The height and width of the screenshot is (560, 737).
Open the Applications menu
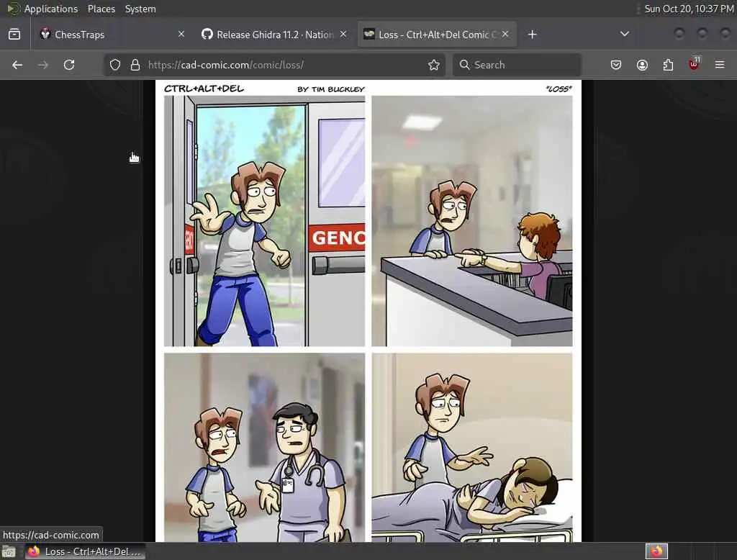51,9
